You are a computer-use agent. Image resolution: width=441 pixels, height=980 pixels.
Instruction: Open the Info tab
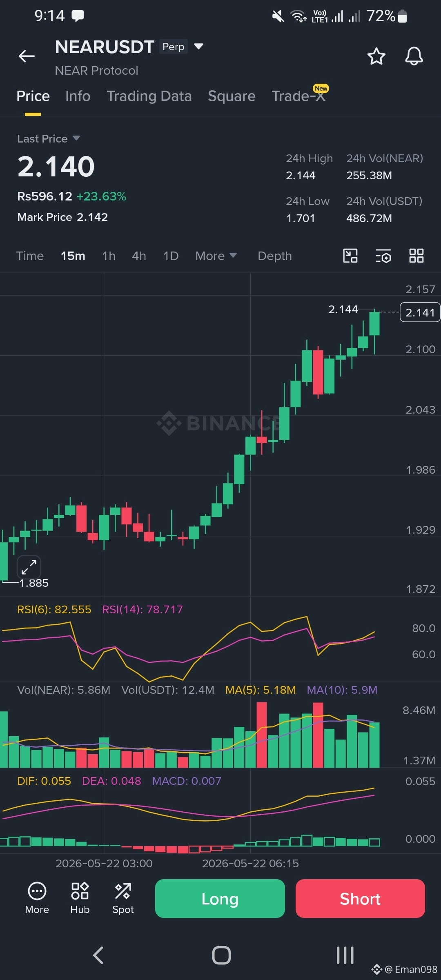pyautogui.click(x=78, y=96)
